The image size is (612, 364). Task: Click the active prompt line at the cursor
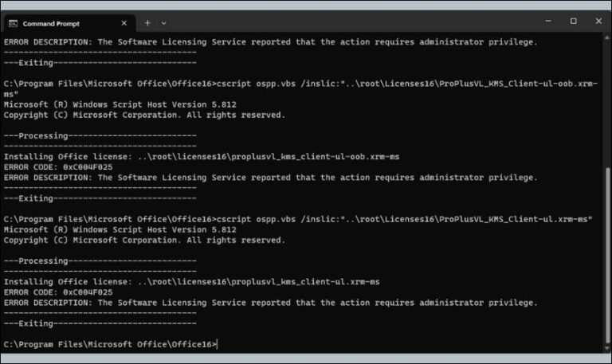[x=111, y=345]
